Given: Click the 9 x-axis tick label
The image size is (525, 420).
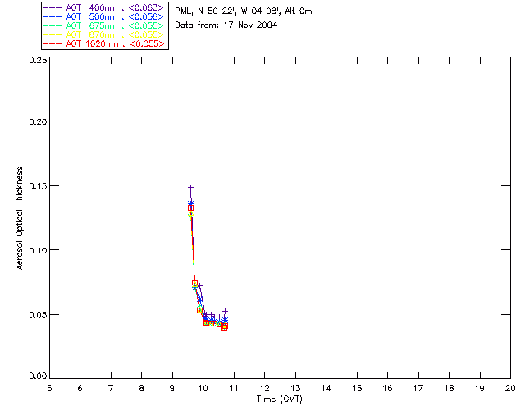Looking at the screenshot, I should 172,388.
